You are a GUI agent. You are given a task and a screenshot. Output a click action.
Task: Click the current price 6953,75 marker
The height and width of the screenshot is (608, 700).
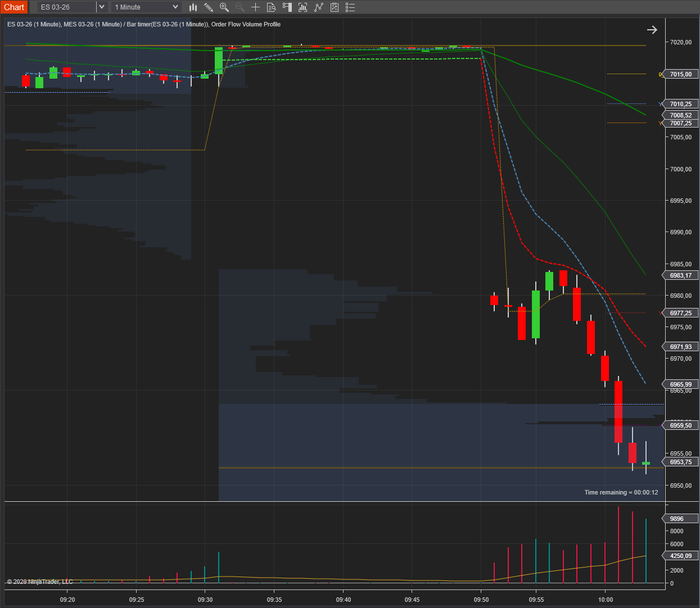pos(681,462)
